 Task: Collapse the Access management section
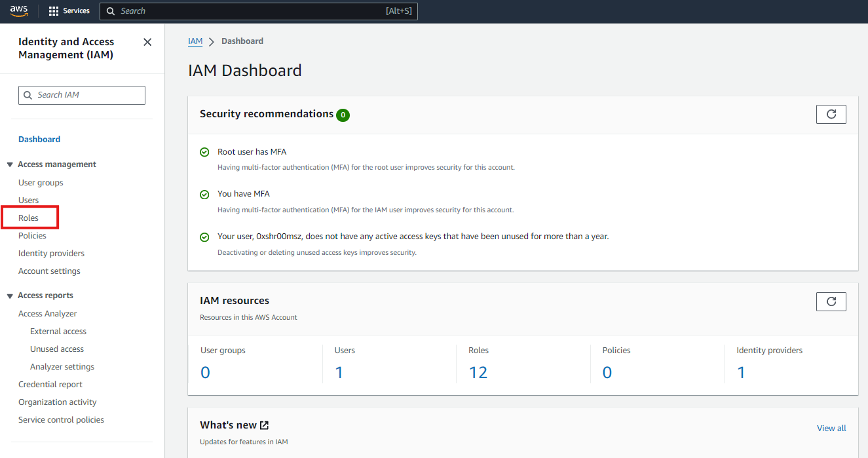(10, 164)
